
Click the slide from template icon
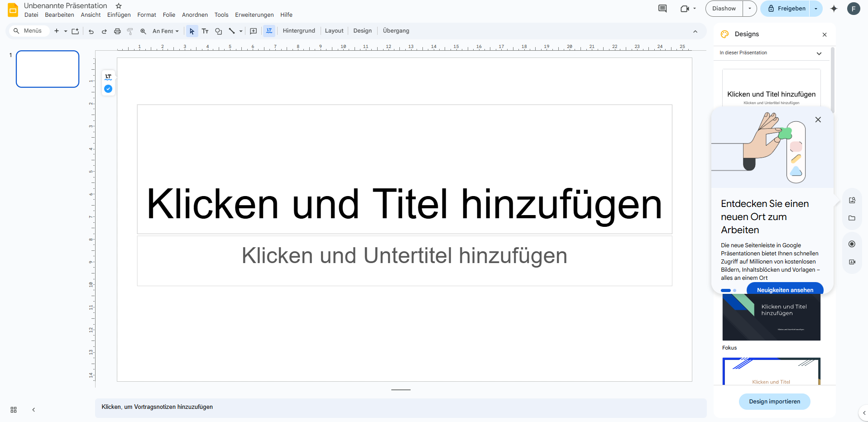click(75, 31)
